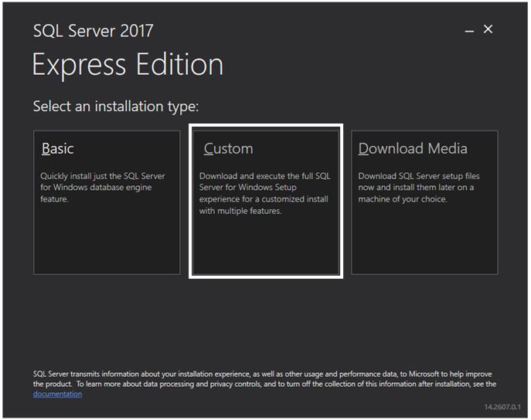
Task: Click the Basic tile heading text
Action: [x=57, y=149]
